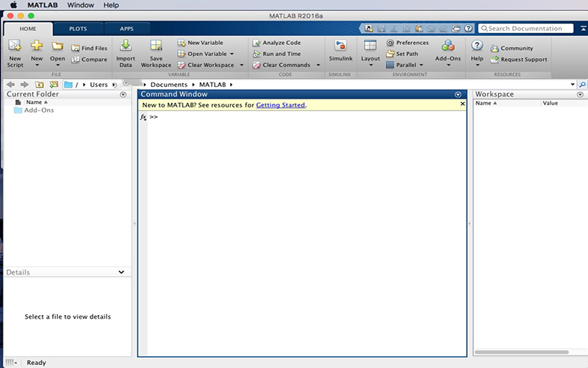Click the Browse for folder icon
Image resolution: width=588 pixels, height=368 pixels.
click(54, 85)
